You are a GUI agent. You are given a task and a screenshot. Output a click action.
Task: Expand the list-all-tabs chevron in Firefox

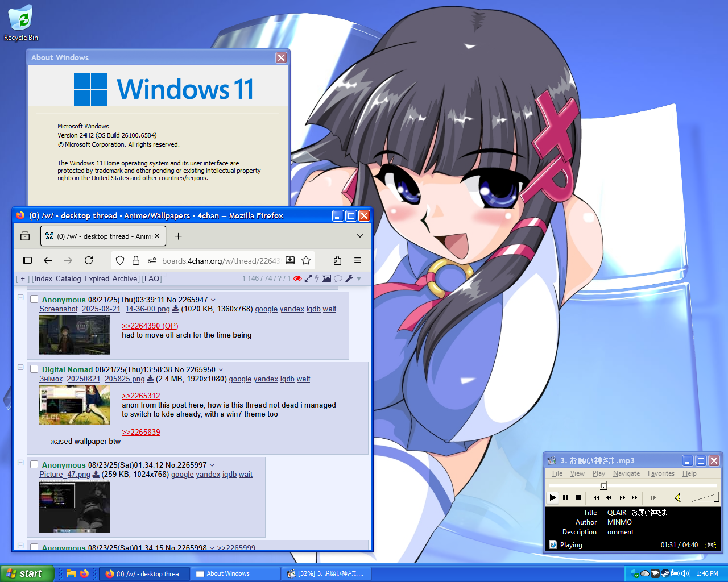(x=360, y=236)
